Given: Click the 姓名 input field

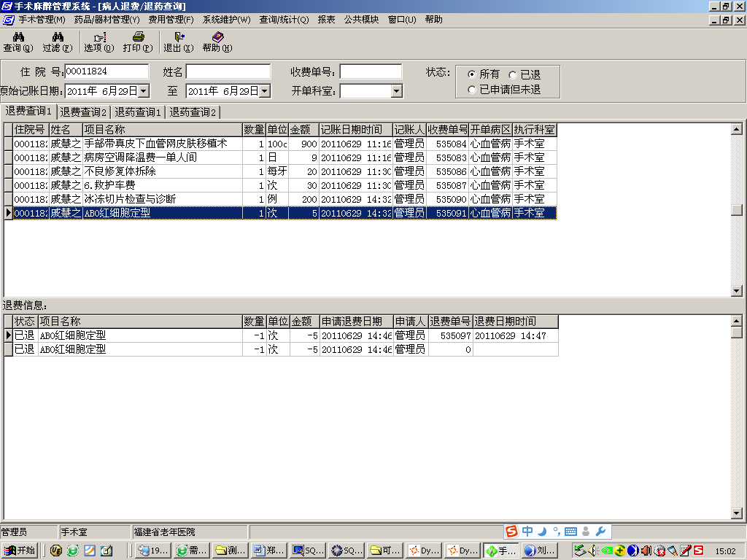Looking at the screenshot, I should [228, 71].
